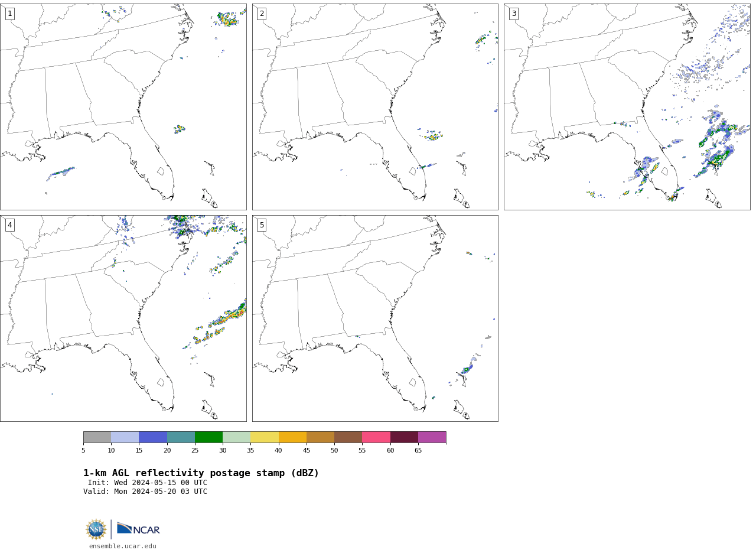Click the ensemble.ucar.edu text
This screenshot has width=756, height=553.
[x=123, y=546]
